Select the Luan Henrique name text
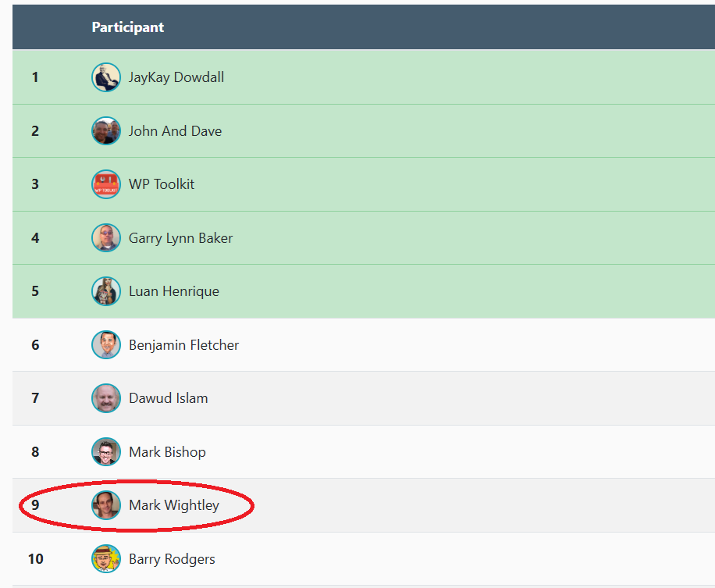The height and width of the screenshot is (588, 715). 174,291
